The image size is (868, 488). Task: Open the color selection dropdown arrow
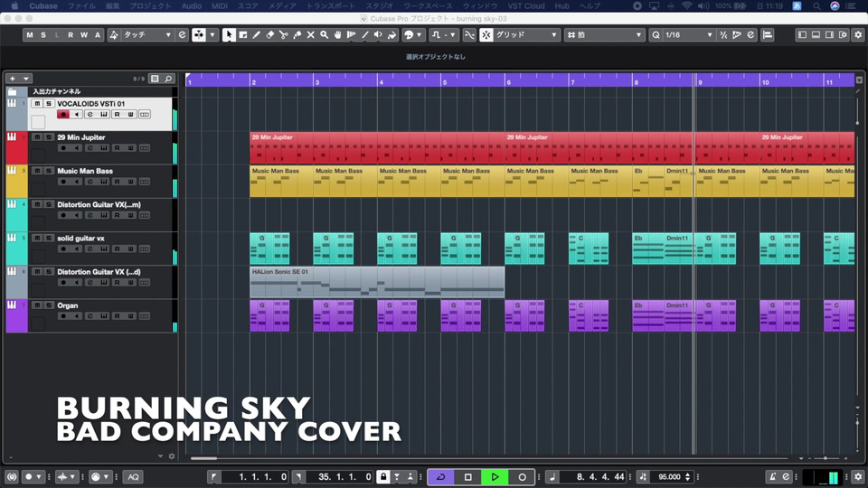(x=419, y=35)
